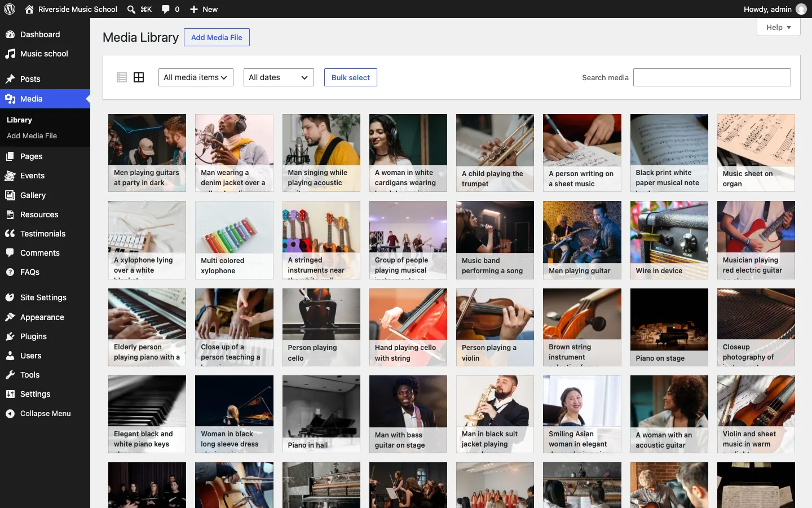Select Piano in hall thumbnail
The image size is (812, 508).
point(321,414)
